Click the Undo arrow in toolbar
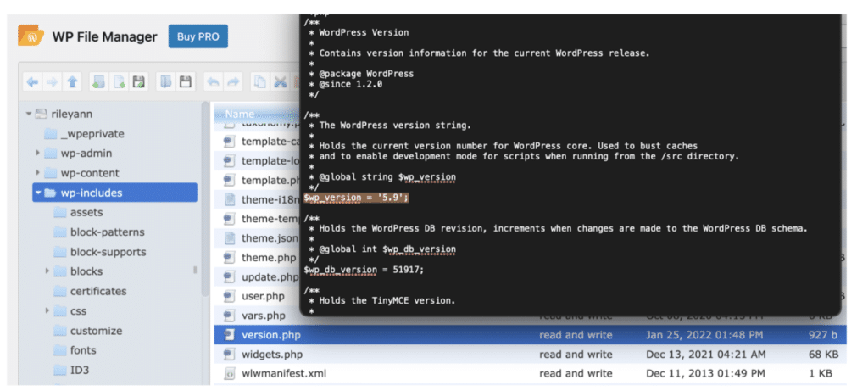 213,82
